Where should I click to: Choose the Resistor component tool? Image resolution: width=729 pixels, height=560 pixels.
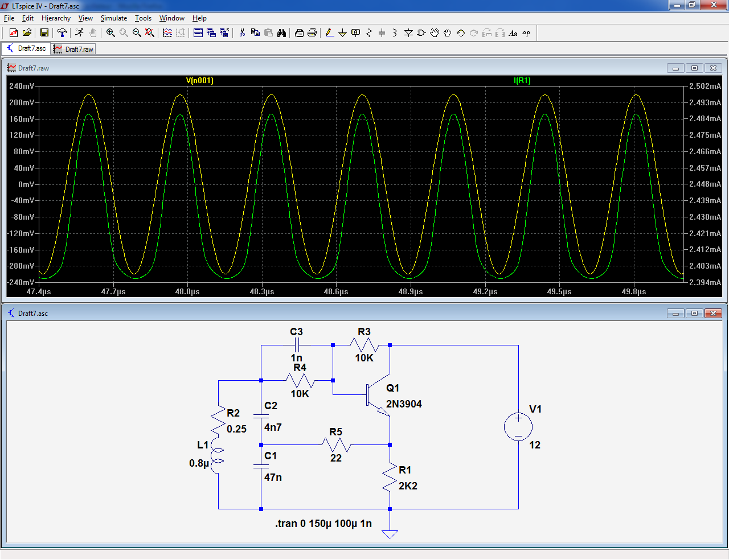(368, 33)
